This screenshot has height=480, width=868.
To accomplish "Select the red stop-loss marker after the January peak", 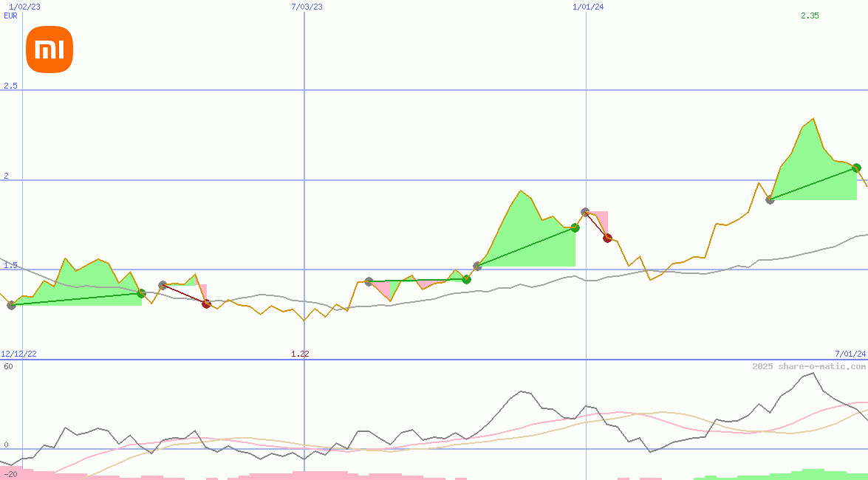I will tap(606, 238).
